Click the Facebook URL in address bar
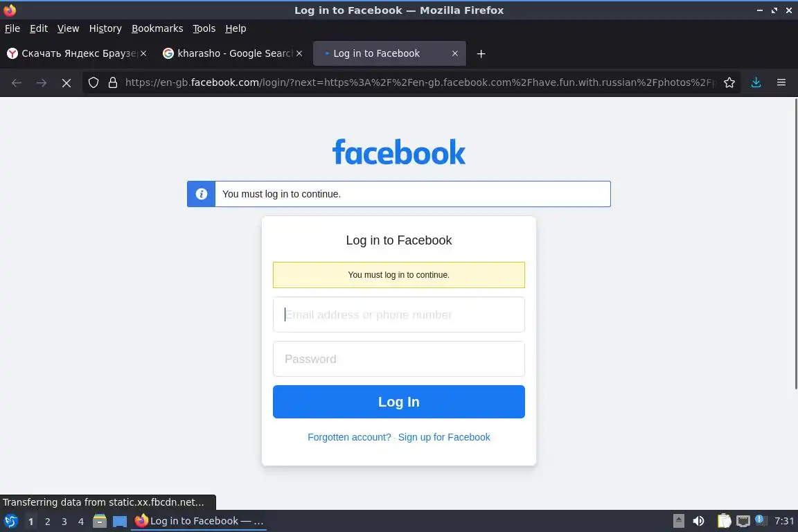Image resolution: width=798 pixels, height=532 pixels. pyautogui.click(x=420, y=82)
